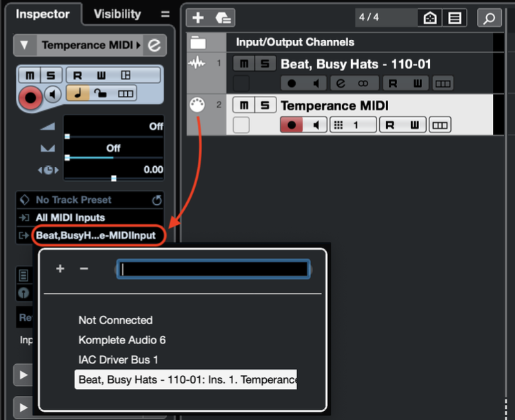
Task: Click the Edit Instrument icon in Inspector header
Action: 154,46
